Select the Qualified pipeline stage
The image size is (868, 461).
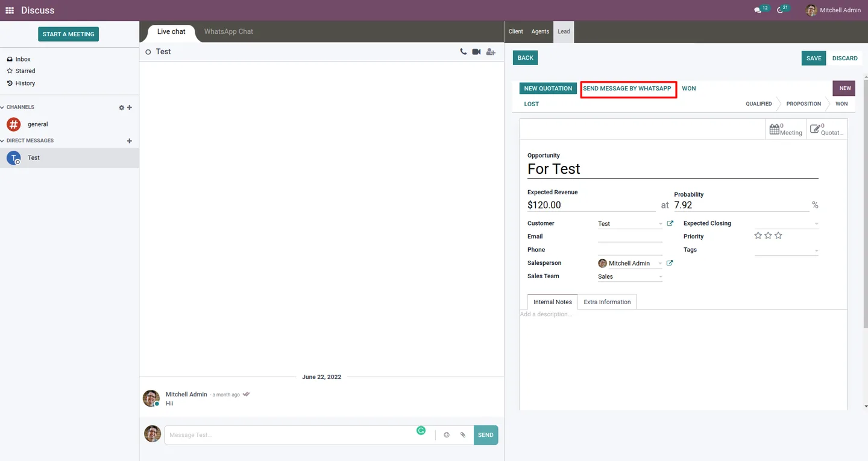tap(758, 104)
